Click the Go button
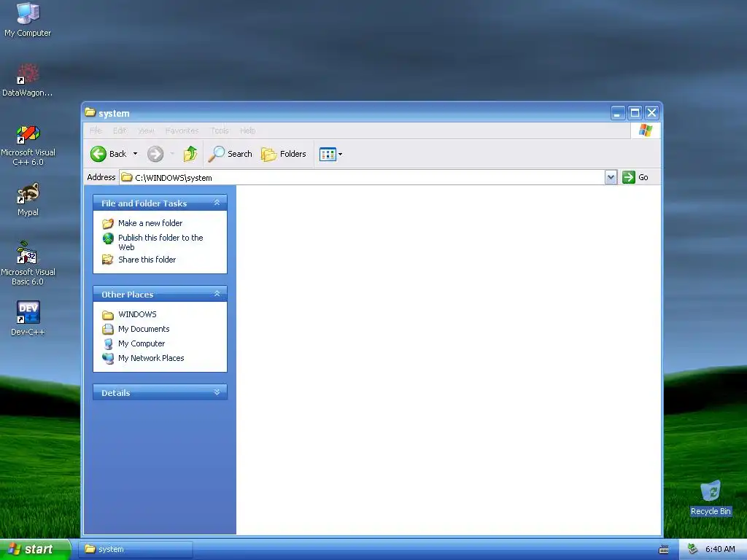 pos(635,178)
